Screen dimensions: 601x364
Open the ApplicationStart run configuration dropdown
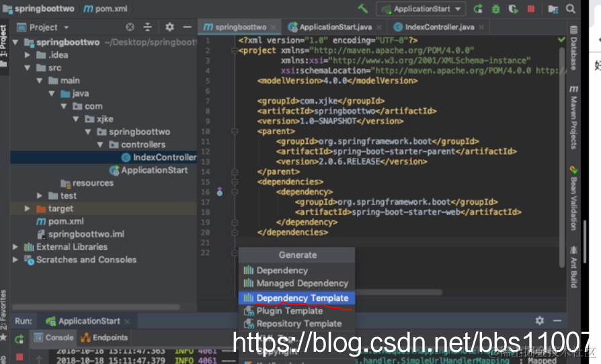click(x=421, y=9)
